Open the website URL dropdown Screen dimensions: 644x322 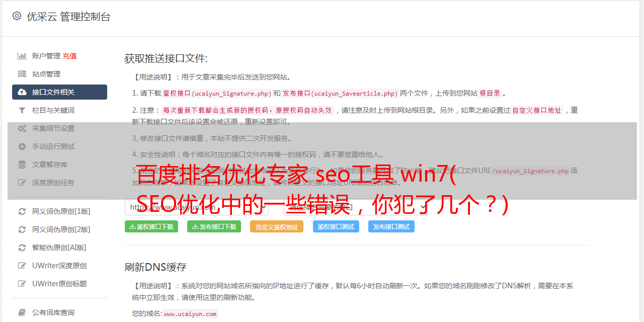tap(197, 207)
